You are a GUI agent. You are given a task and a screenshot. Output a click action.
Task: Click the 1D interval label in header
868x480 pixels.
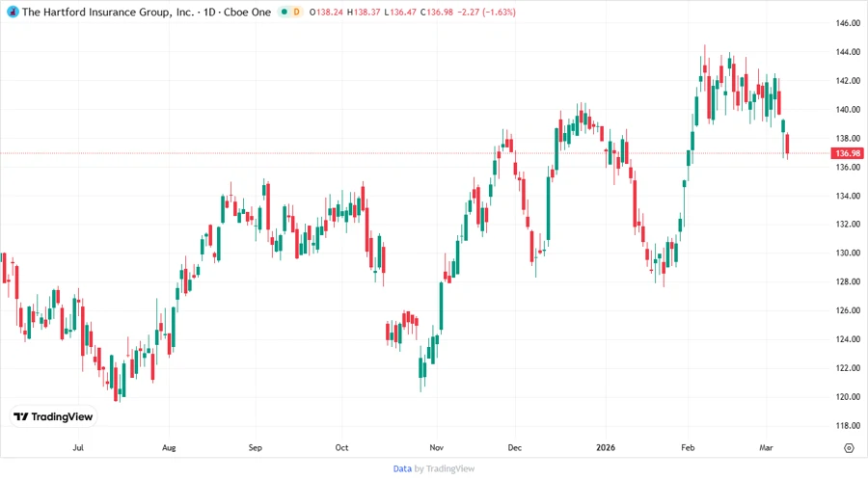pos(209,12)
